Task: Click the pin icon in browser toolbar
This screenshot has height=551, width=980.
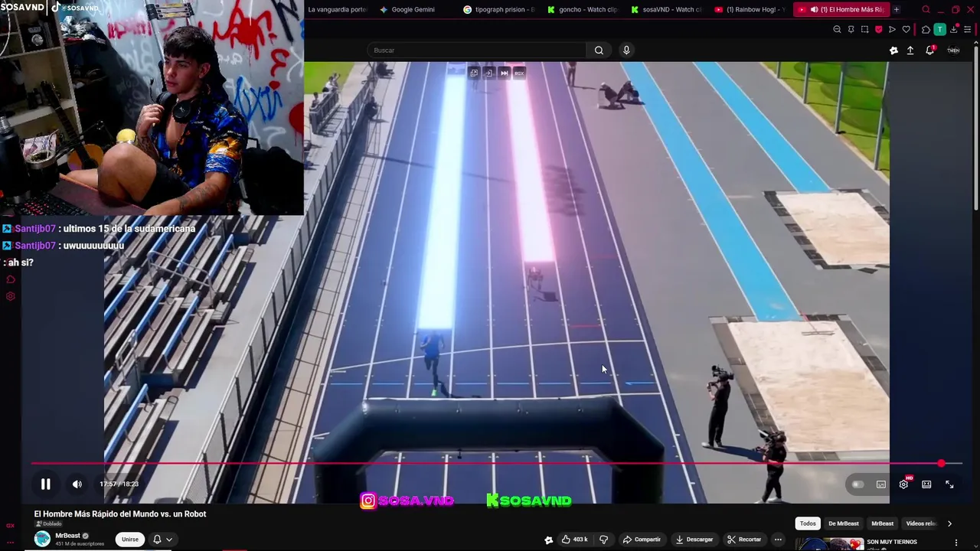Action: click(x=851, y=30)
